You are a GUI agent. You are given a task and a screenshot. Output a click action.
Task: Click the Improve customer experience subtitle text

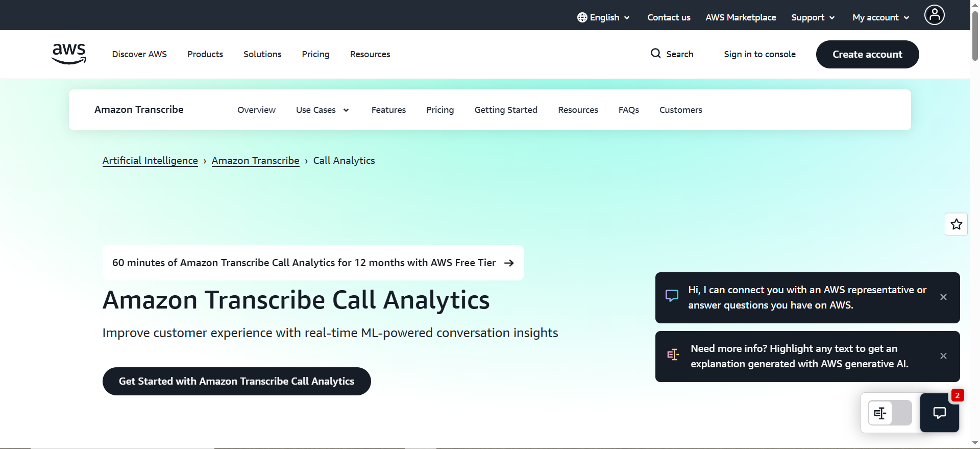point(330,333)
